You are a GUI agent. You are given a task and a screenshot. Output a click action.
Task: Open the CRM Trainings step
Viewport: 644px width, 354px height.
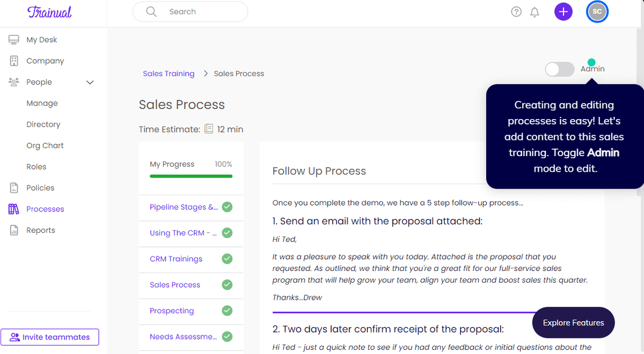pyautogui.click(x=176, y=259)
